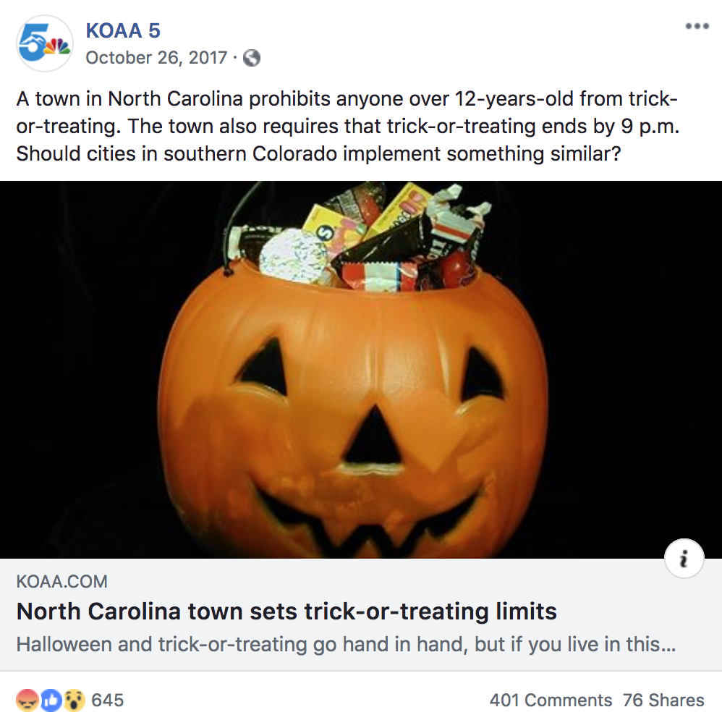Click the post caption about North Carolina
Viewport: 722px width, 728px height.
click(347, 126)
